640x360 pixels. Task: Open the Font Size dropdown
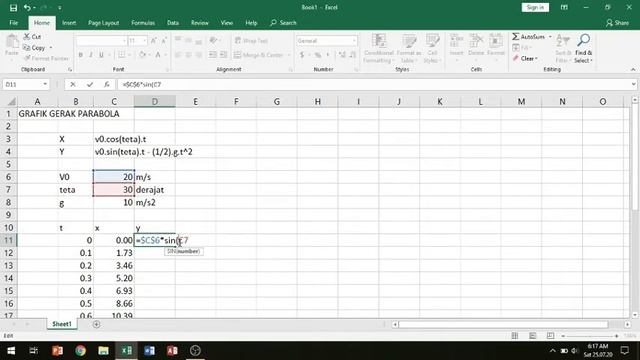click(x=144, y=41)
